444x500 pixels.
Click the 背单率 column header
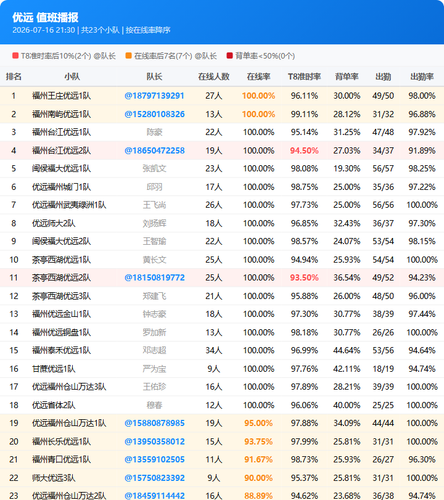[x=347, y=77]
